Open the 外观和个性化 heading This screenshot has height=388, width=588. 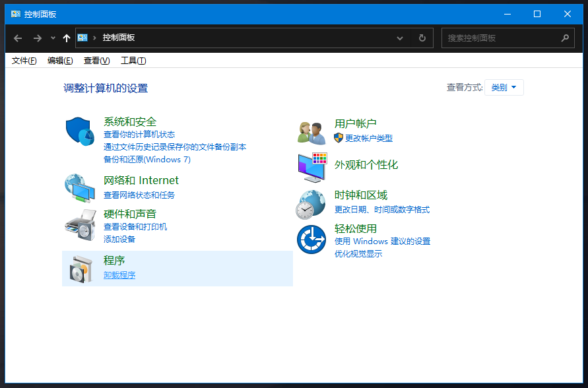366,164
